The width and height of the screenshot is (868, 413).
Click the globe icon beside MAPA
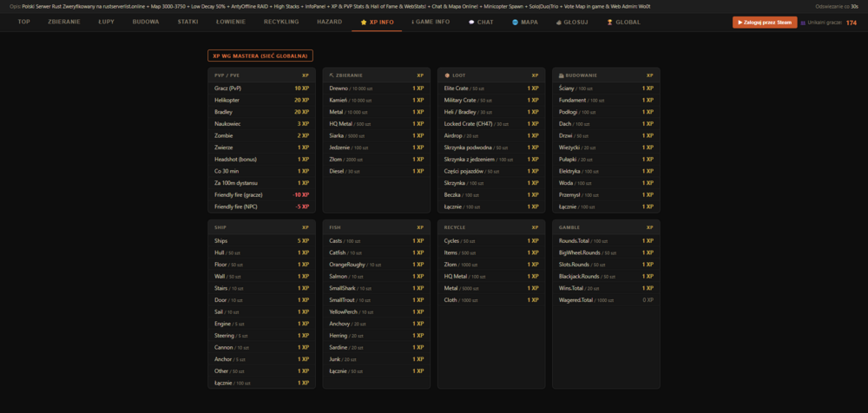[x=516, y=23]
